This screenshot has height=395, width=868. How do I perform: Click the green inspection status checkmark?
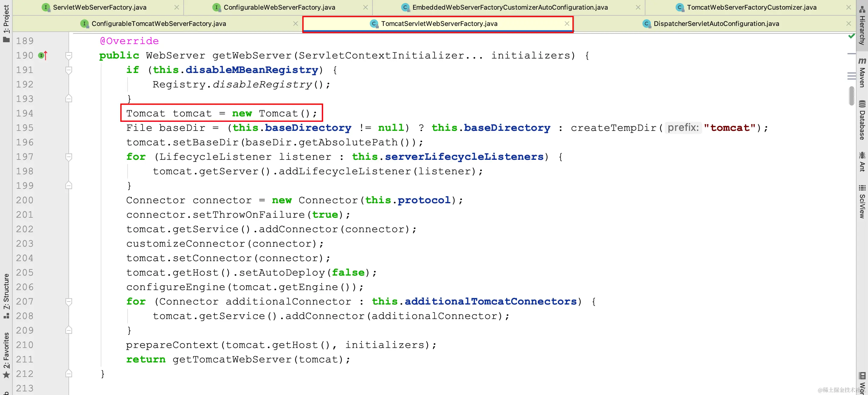pos(851,36)
